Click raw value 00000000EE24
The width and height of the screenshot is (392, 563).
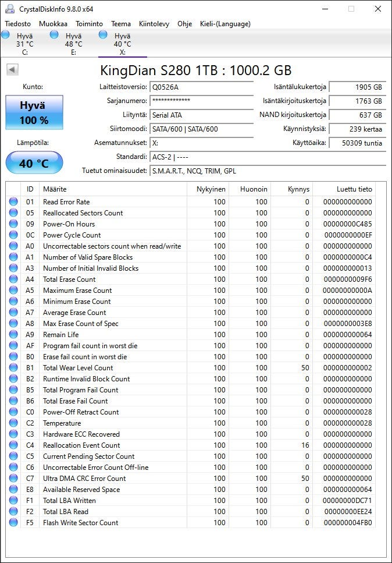(x=348, y=511)
